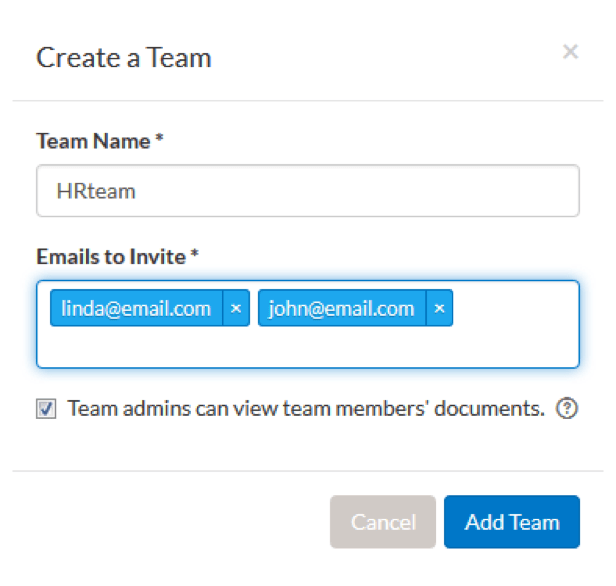Click the word 'documents' in checkbox label
This screenshot has height=586, width=616.
pyautogui.click(x=495, y=409)
